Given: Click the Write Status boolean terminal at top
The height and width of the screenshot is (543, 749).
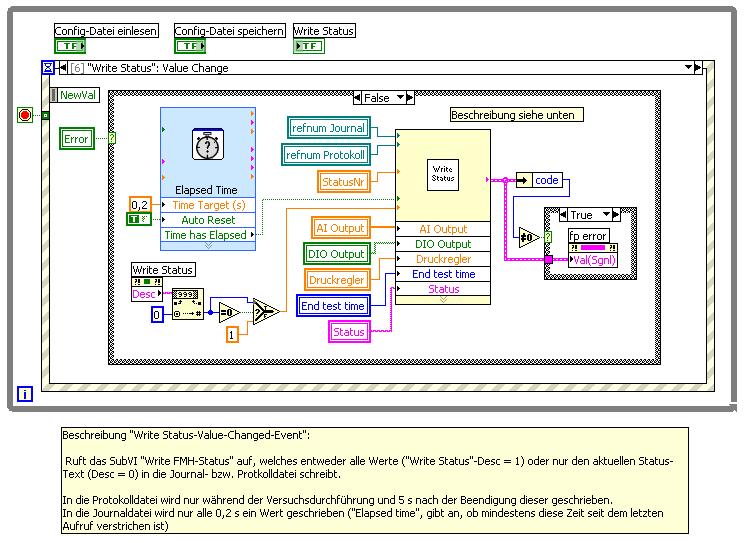Looking at the screenshot, I should point(309,46).
